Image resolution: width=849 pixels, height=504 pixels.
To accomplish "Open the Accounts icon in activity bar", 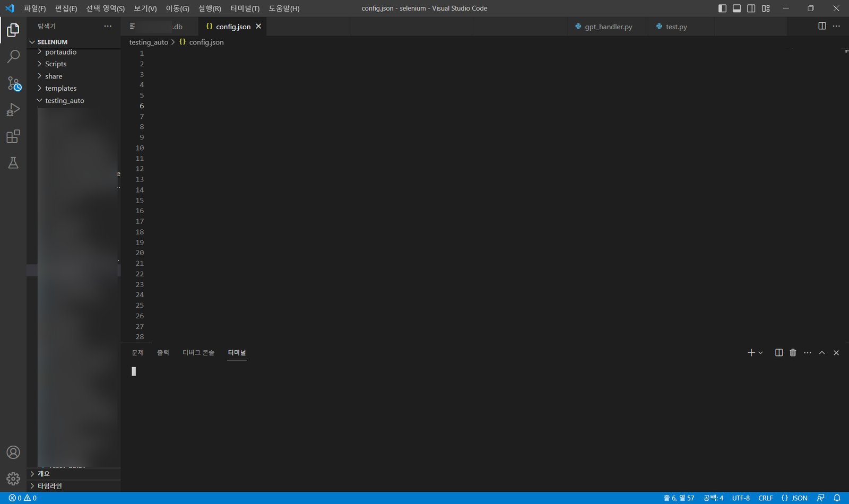I will coord(13,453).
